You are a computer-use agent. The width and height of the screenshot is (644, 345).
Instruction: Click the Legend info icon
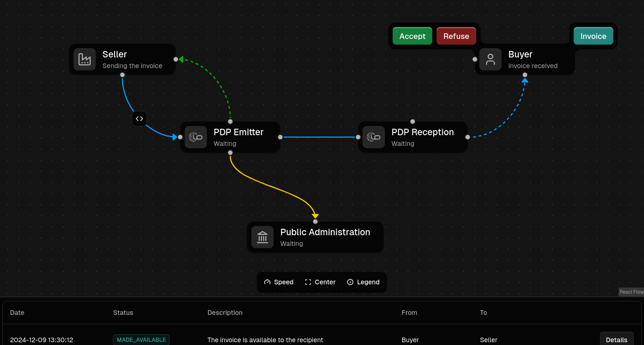350,282
